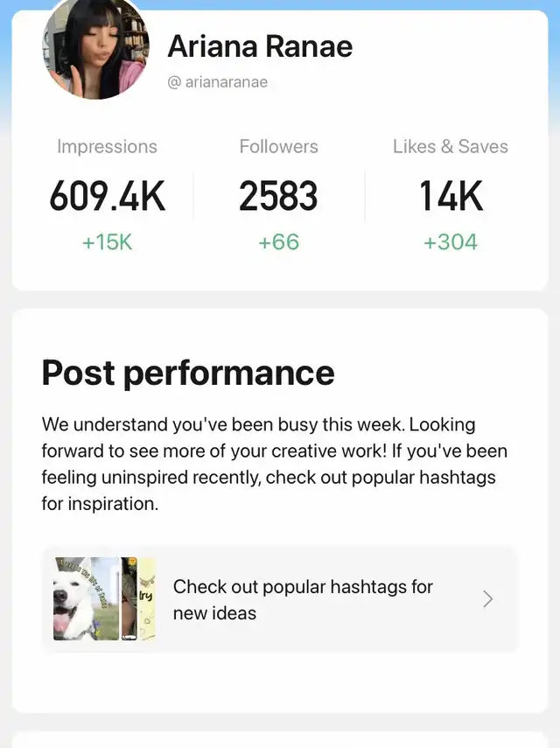Click 'Check out popular hashtags for new ideas'
Screen dimensions: 560x748
[303, 599]
